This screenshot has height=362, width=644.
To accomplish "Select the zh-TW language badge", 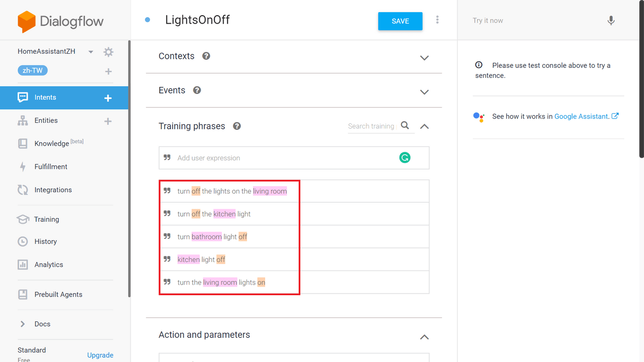I will [x=33, y=70].
